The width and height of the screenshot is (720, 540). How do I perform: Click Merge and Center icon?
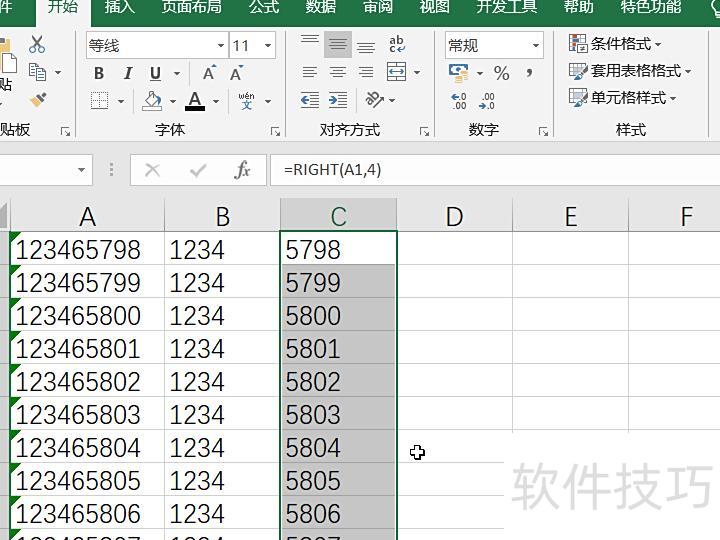(396, 72)
